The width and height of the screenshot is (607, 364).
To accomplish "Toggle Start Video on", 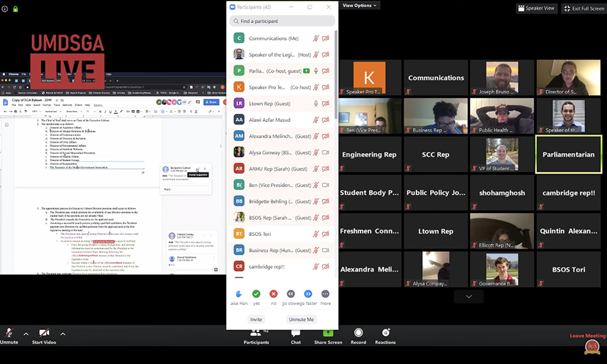I will pos(44,335).
